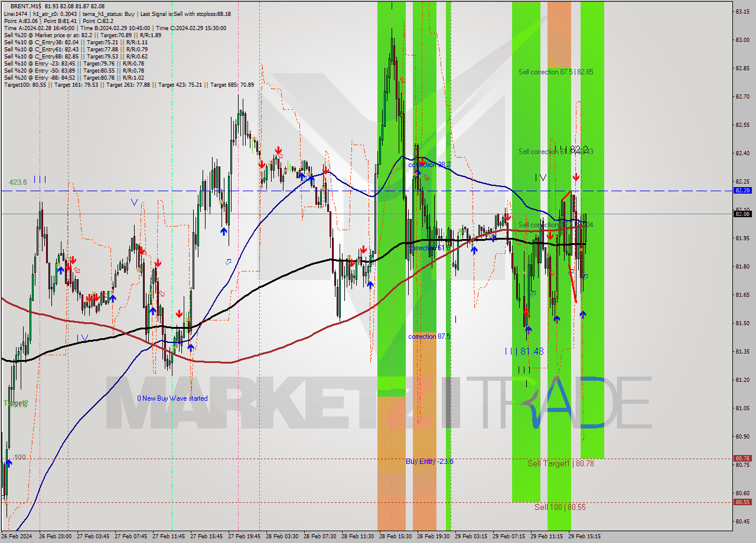Select the '26 Feb 2024' time axis label

click(16, 537)
